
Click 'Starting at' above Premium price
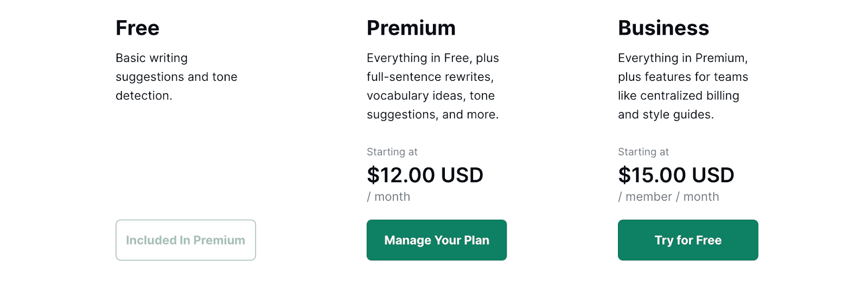point(392,152)
